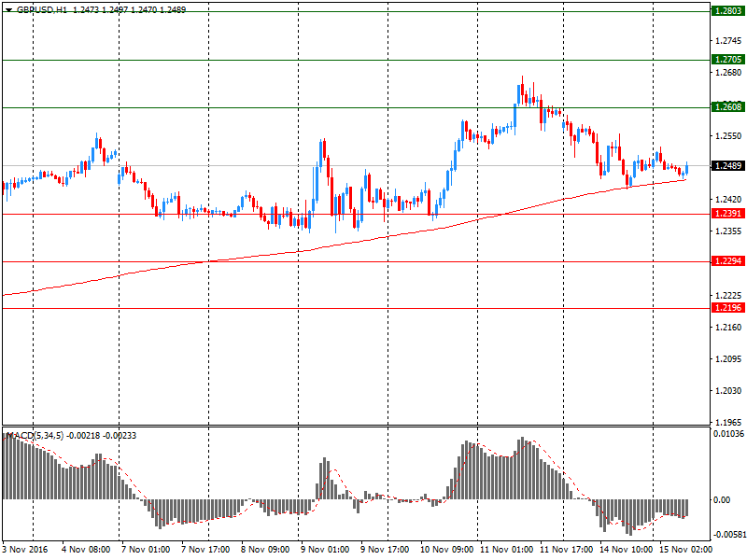Image resolution: width=747 pixels, height=560 pixels.
Task: Select the 1.2391 support level label
Action: [728, 214]
